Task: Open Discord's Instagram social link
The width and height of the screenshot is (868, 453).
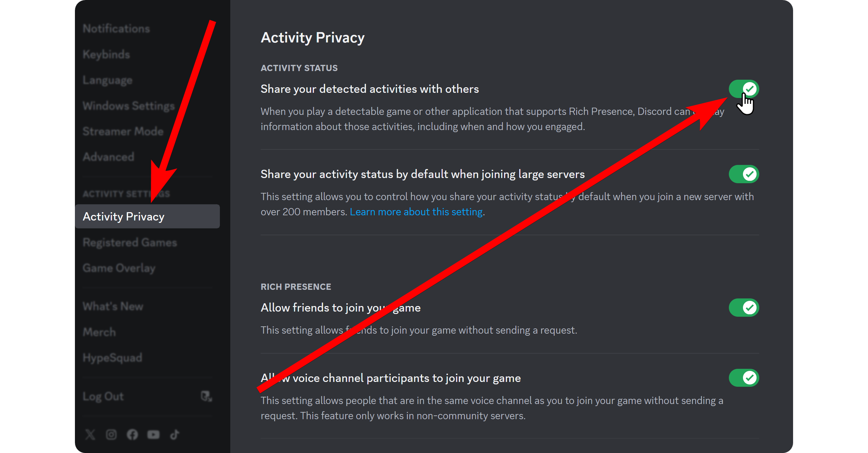Action: tap(111, 434)
